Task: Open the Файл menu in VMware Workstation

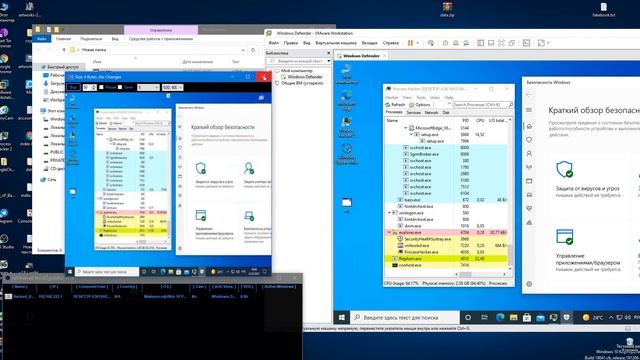Action: point(273,43)
